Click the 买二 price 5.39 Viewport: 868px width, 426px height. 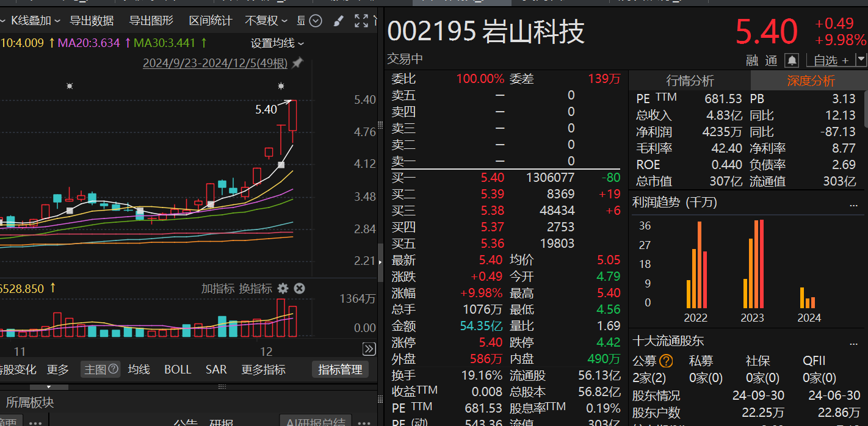tap(493, 194)
